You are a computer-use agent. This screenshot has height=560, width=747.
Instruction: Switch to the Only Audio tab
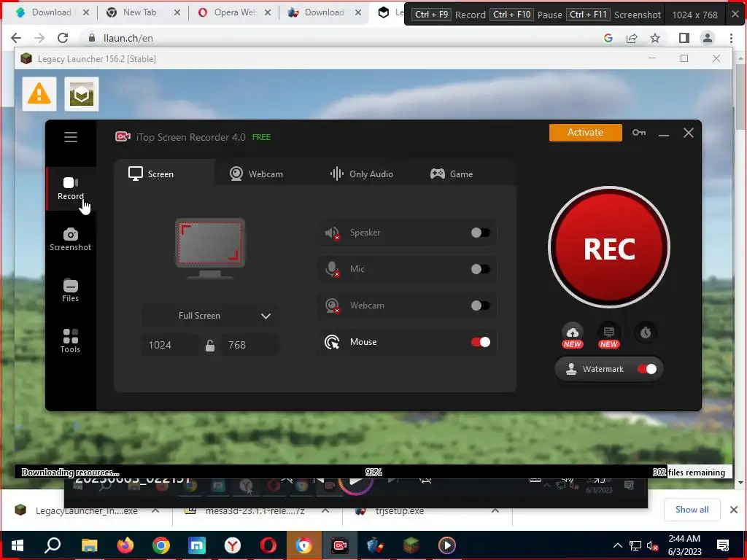pyautogui.click(x=362, y=174)
